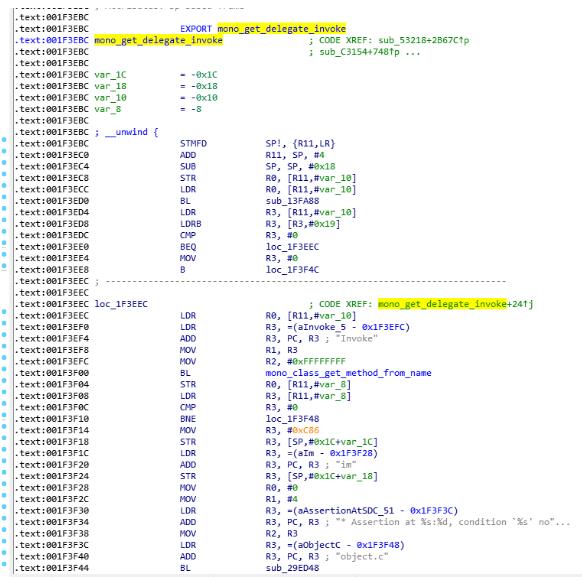Image resolution: width=582 pixels, height=582 pixels.
Task: Click the #4 immediate at 001F3F2C
Action: 292,499
